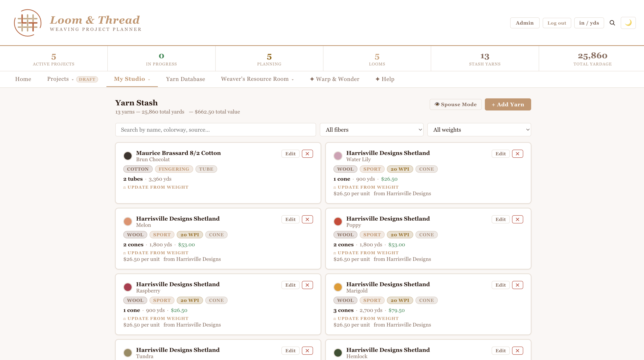The image size is (644, 360).
Task: Focus the yarn search input field
Action: coord(215,130)
